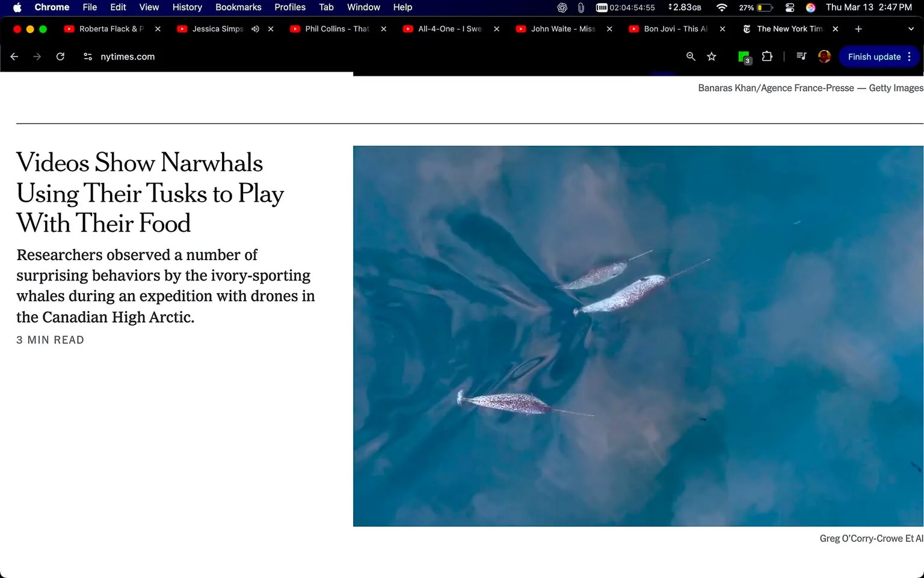924x578 pixels.
Task: Open the green extension with badge 3
Action: (744, 56)
